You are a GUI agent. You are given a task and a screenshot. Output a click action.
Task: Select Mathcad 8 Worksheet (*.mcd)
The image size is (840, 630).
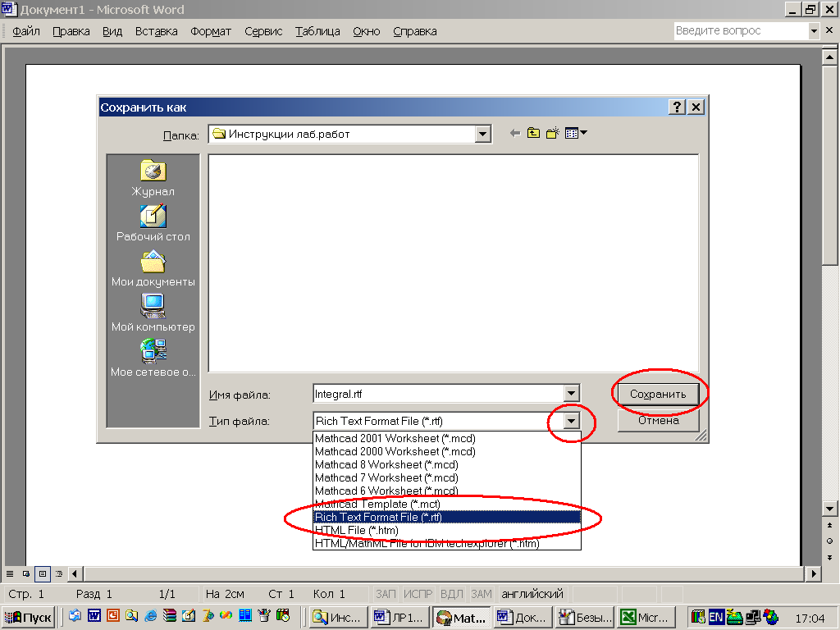(447, 464)
